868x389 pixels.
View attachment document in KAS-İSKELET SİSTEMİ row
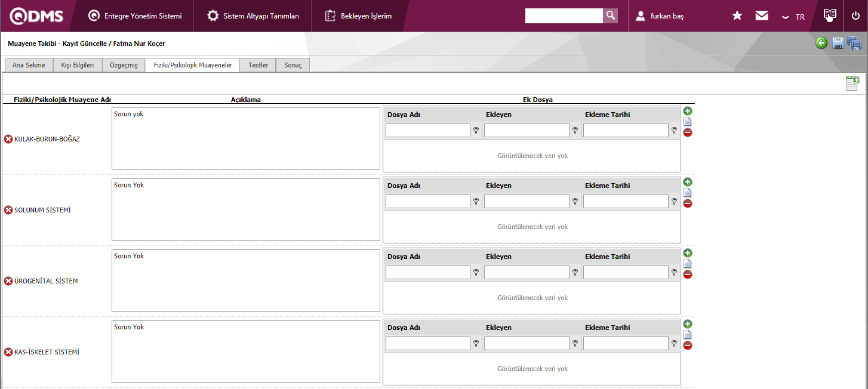click(688, 335)
